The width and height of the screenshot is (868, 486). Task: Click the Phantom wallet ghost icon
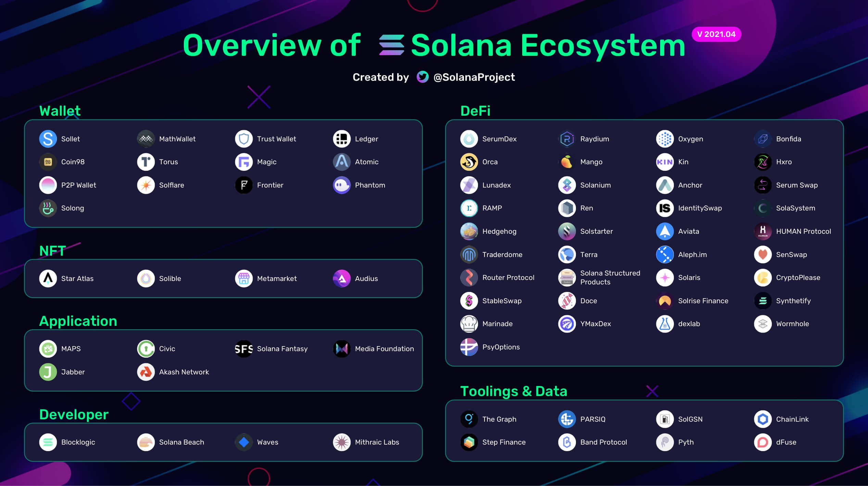(342, 185)
